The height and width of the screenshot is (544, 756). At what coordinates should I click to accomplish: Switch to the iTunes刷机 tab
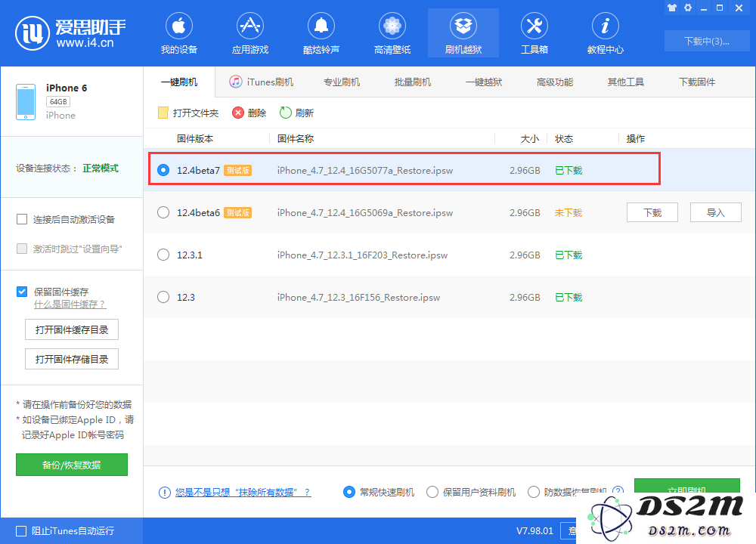click(x=262, y=82)
